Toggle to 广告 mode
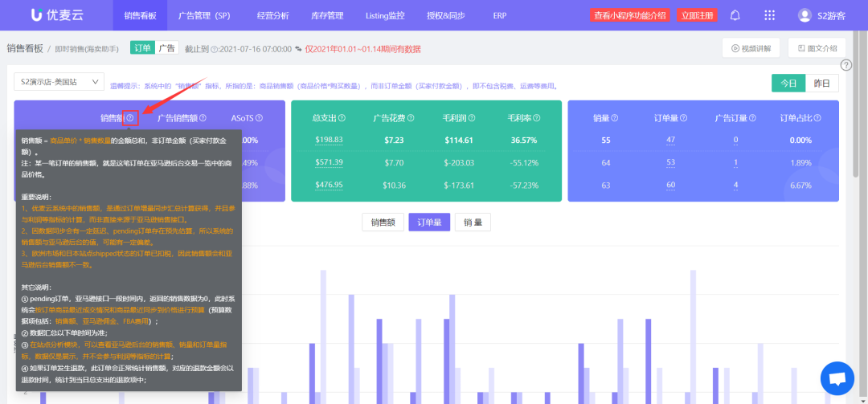The image size is (868, 404). click(167, 48)
